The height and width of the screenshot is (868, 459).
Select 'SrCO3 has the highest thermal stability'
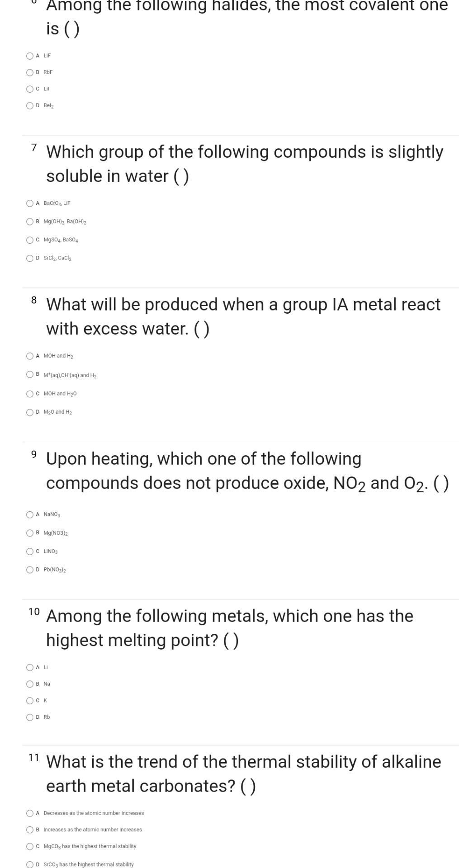(30, 864)
